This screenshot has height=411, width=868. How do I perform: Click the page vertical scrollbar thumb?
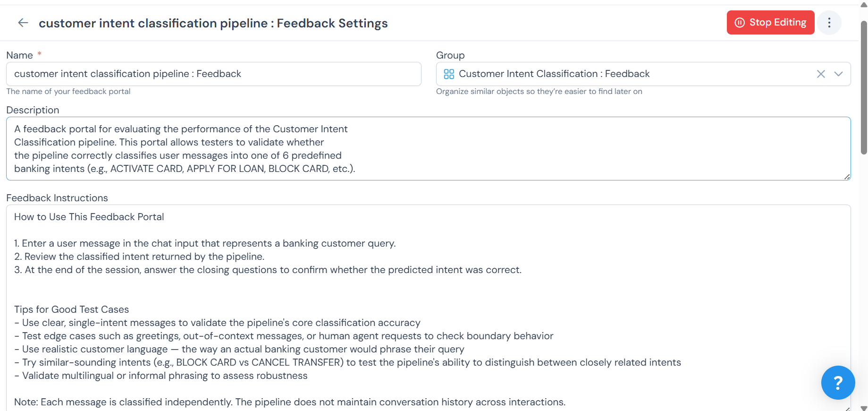pyautogui.click(x=864, y=87)
